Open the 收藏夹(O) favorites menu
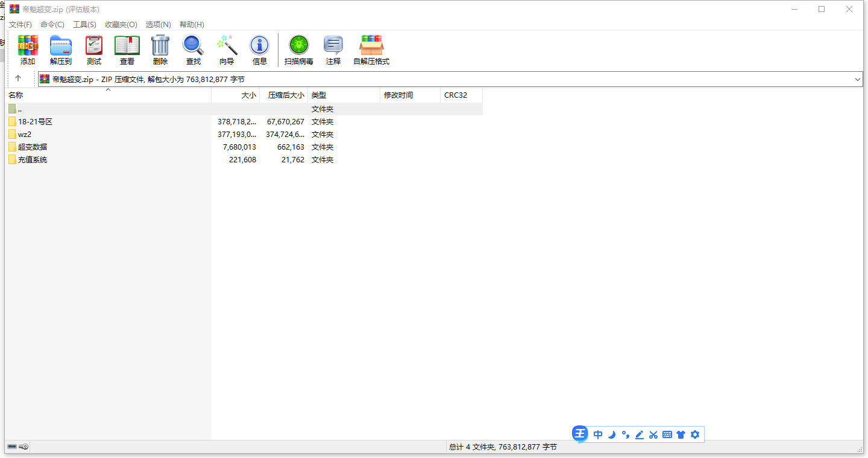868x458 pixels. click(x=121, y=25)
